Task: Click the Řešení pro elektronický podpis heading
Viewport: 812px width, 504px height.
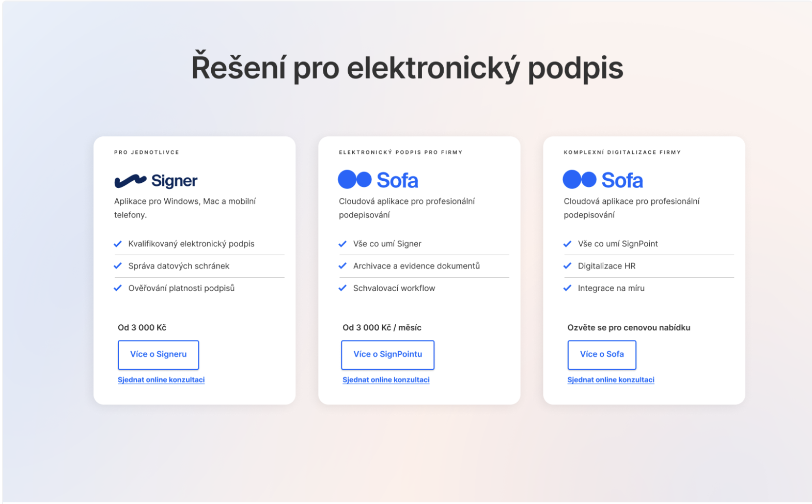Action: pyautogui.click(x=407, y=68)
